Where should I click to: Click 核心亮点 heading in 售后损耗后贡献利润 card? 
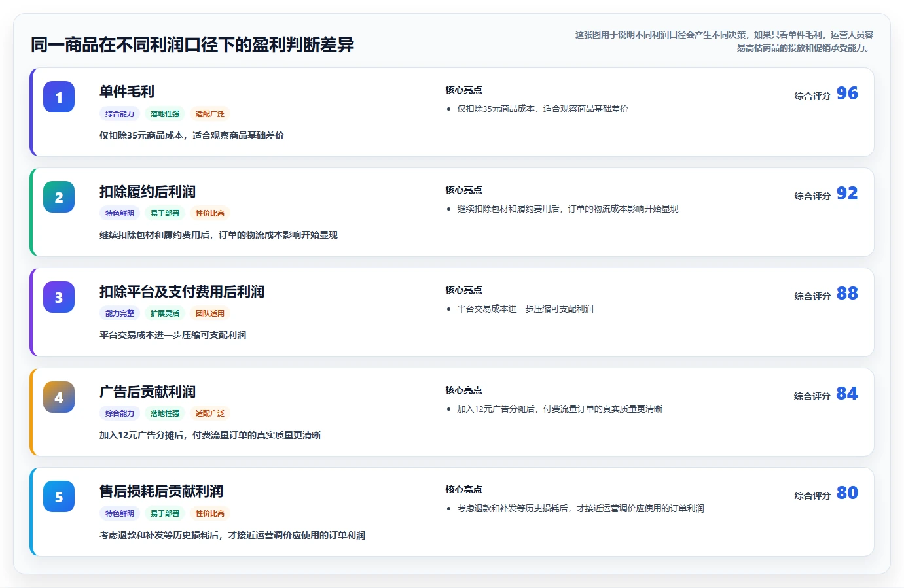(x=463, y=490)
